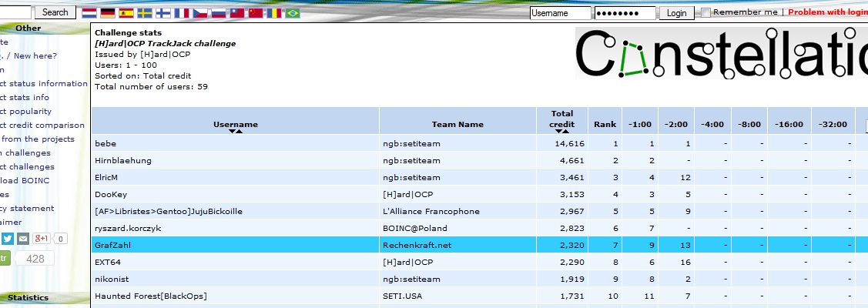Open the project stats info link
This screenshot has width=868, height=308.
[x=25, y=97]
